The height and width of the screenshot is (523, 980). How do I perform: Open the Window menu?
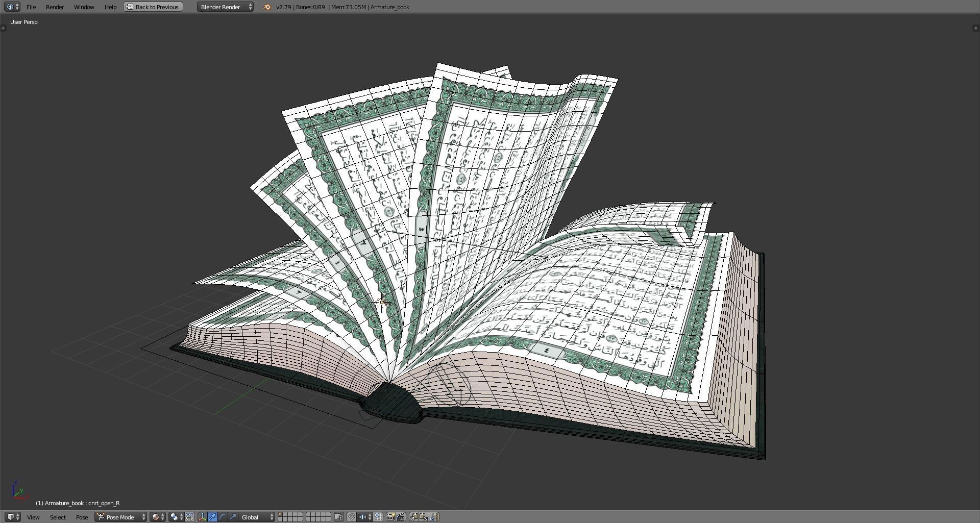tap(84, 7)
